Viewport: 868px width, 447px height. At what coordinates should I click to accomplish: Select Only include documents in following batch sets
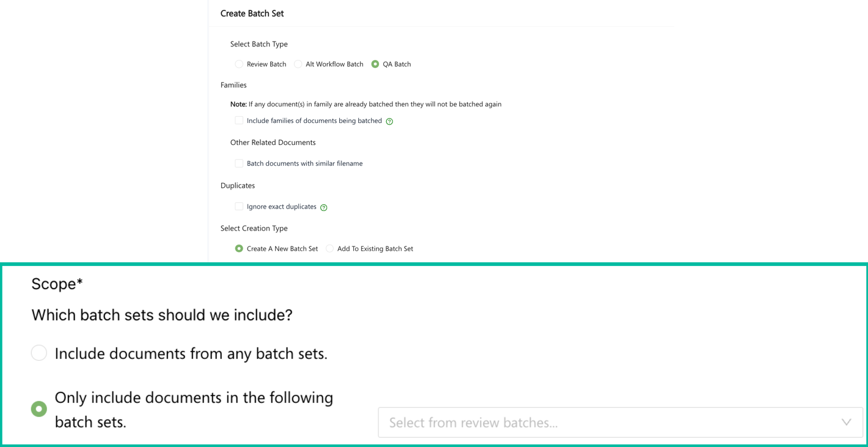[39, 409]
